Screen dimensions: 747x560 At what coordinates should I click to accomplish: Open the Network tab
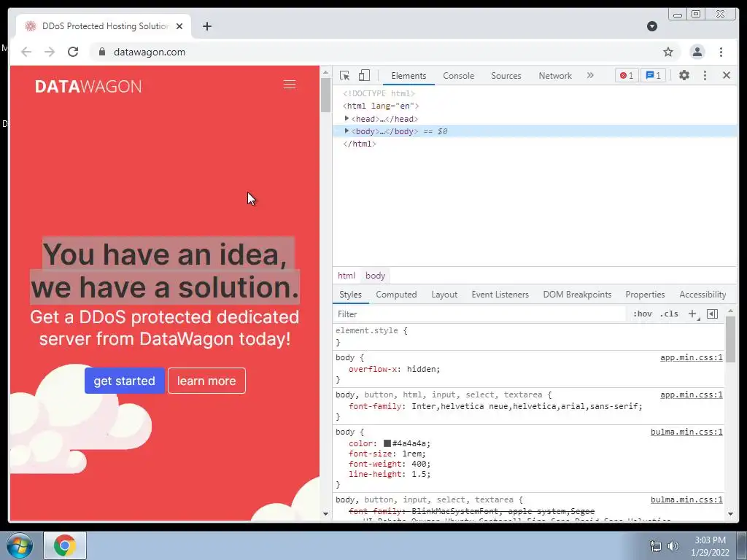555,76
